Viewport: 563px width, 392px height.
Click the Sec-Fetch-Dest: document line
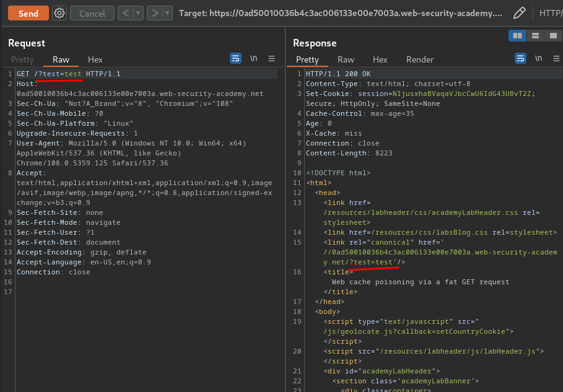pos(69,242)
